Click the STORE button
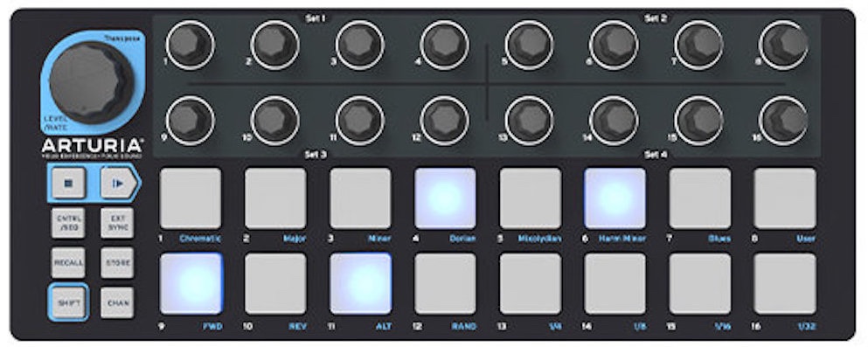868x347 pixels. pos(117,262)
